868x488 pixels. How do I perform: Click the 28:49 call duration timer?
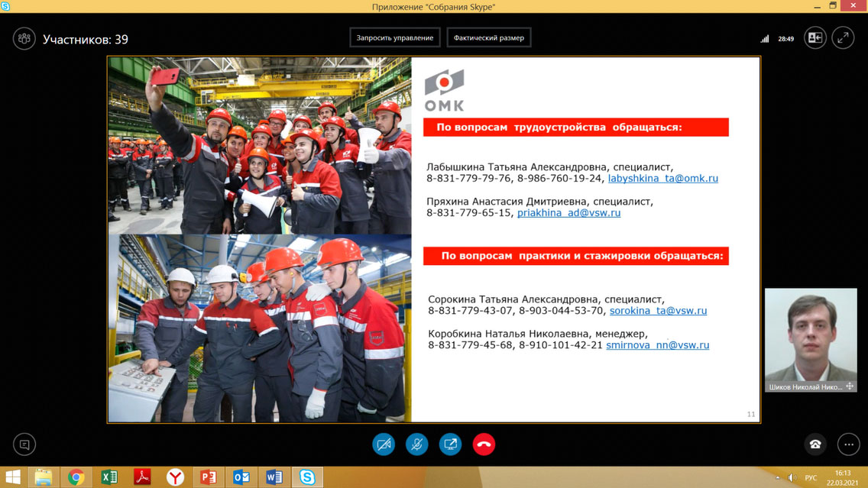(785, 39)
